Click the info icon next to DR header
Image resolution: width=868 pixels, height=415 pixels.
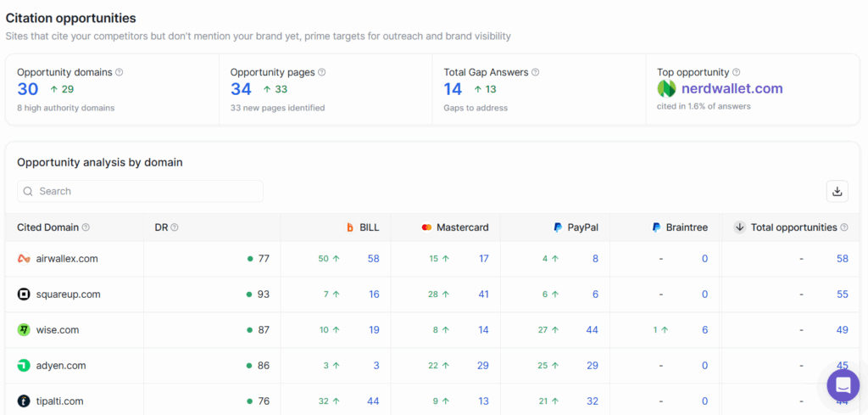175,227
